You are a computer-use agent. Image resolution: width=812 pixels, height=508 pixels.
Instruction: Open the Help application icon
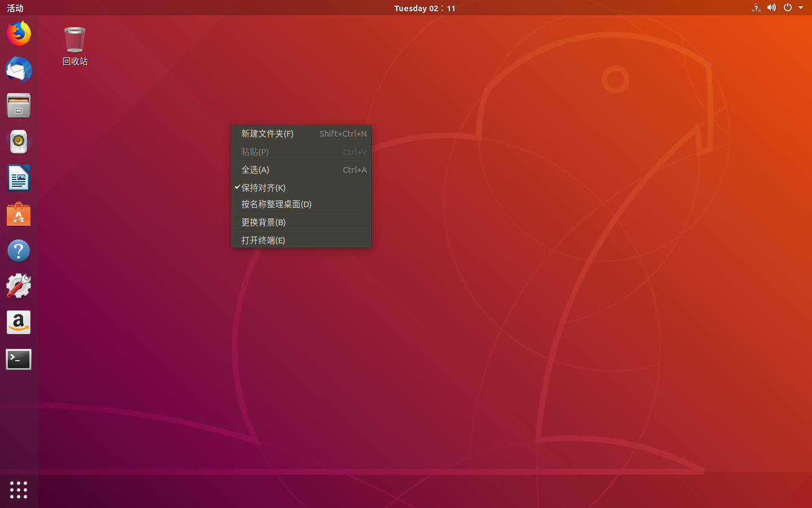pyautogui.click(x=19, y=250)
